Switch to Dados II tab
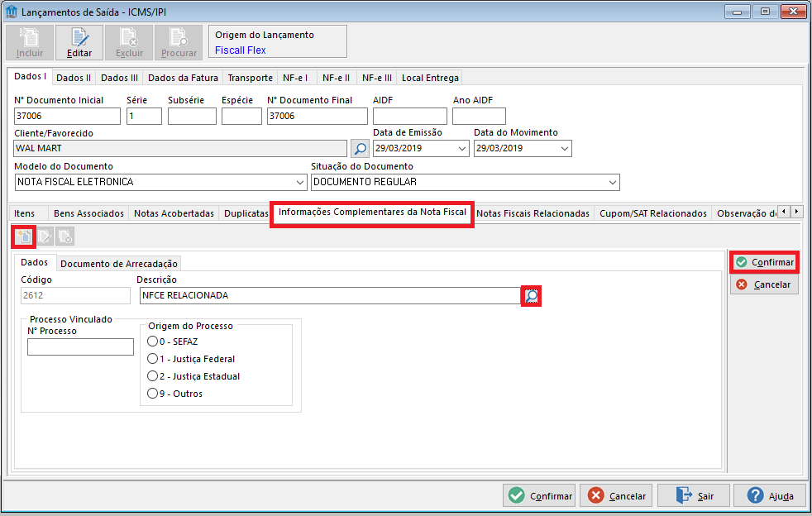 [74, 78]
